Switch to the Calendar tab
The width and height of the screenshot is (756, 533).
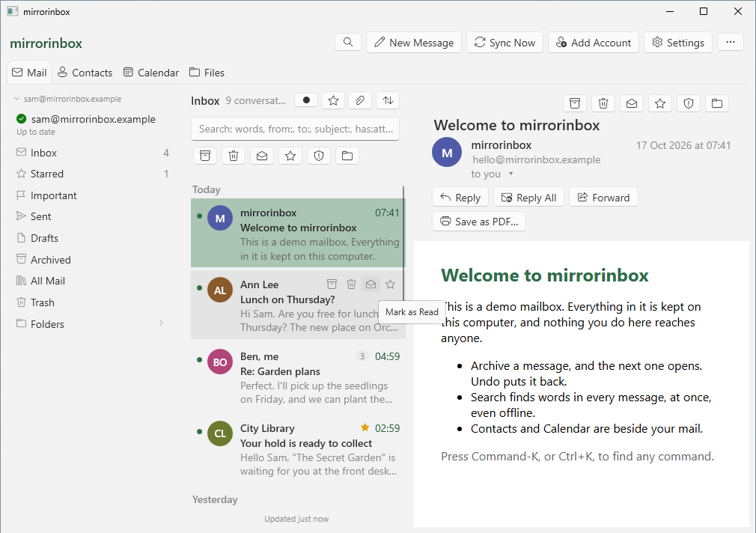coord(151,73)
